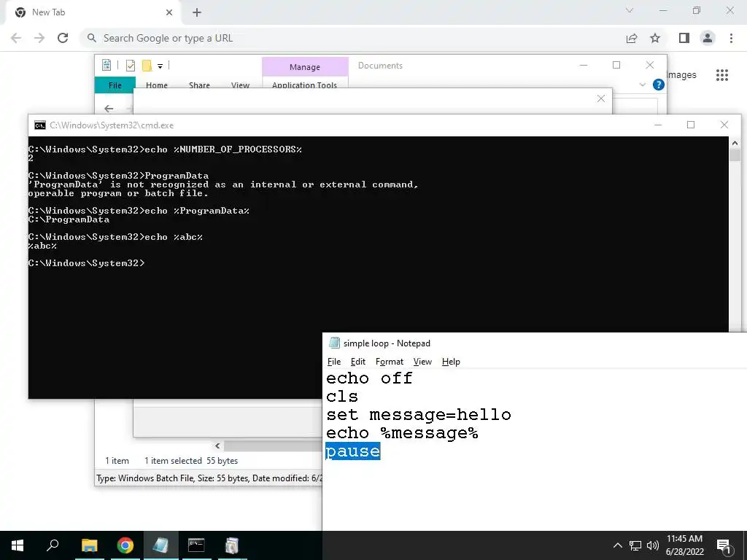Expand the File Explorer ribbon chevron

(642, 85)
